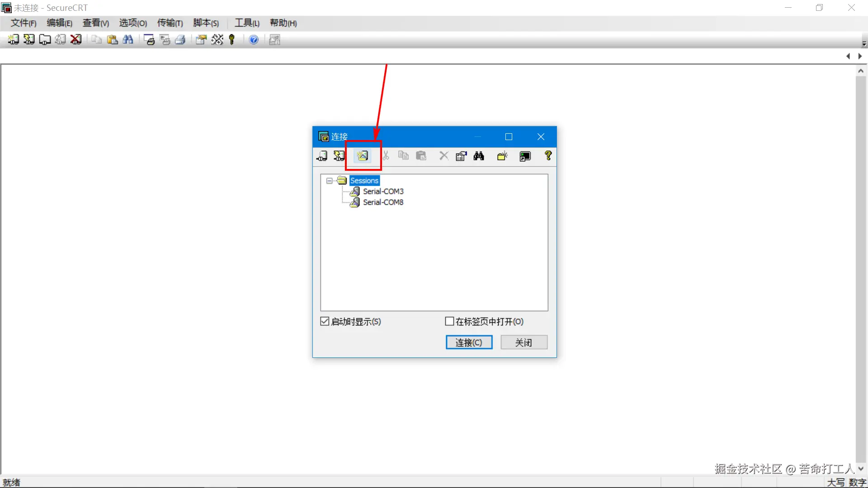Click the grayed Cut scissors icon in the 连接 dialog
Image resolution: width=868 pixels, height=488 pixels.
coord(386,156)
